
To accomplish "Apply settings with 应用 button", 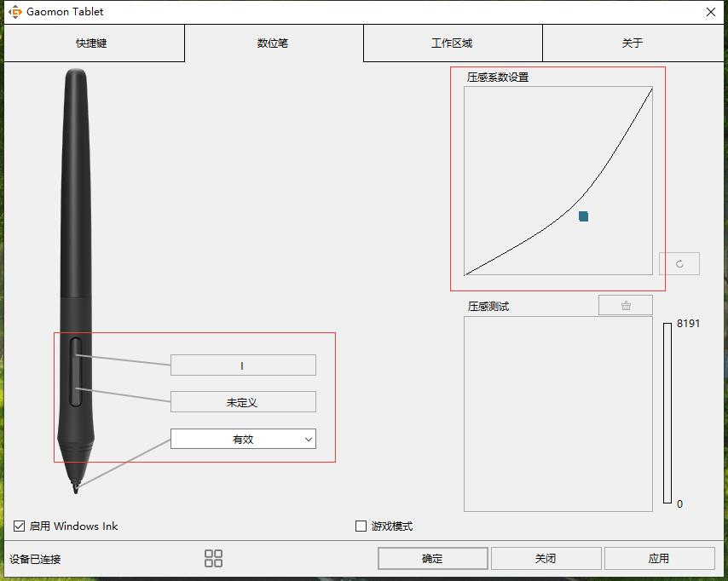I will click(x=659, y=558).
